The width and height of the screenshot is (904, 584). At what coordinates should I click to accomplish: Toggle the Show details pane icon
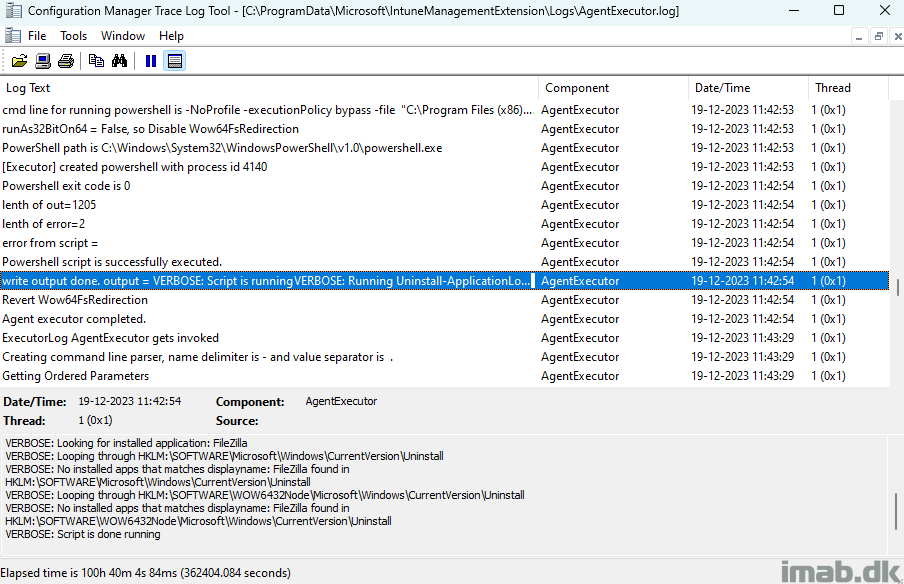pos(175,61)
